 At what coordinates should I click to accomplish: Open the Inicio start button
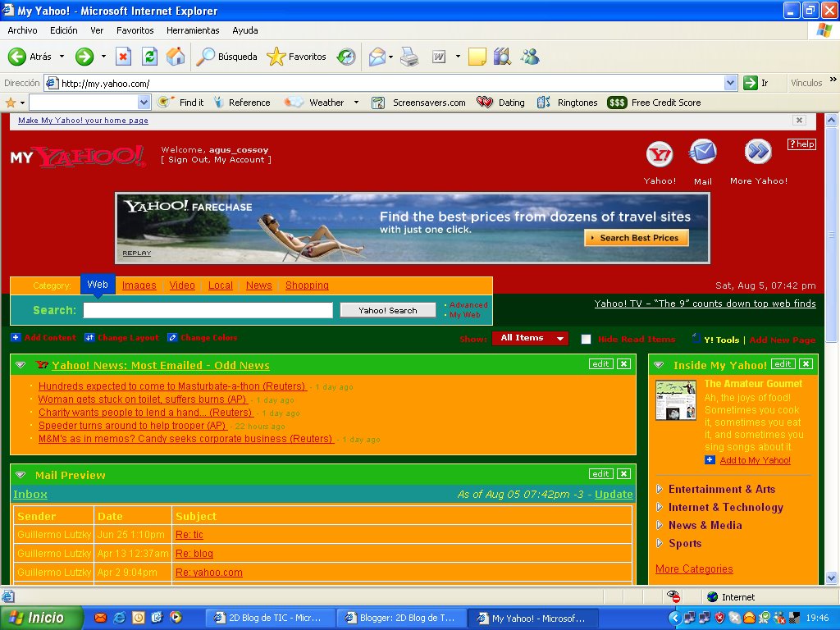[41, 618]
